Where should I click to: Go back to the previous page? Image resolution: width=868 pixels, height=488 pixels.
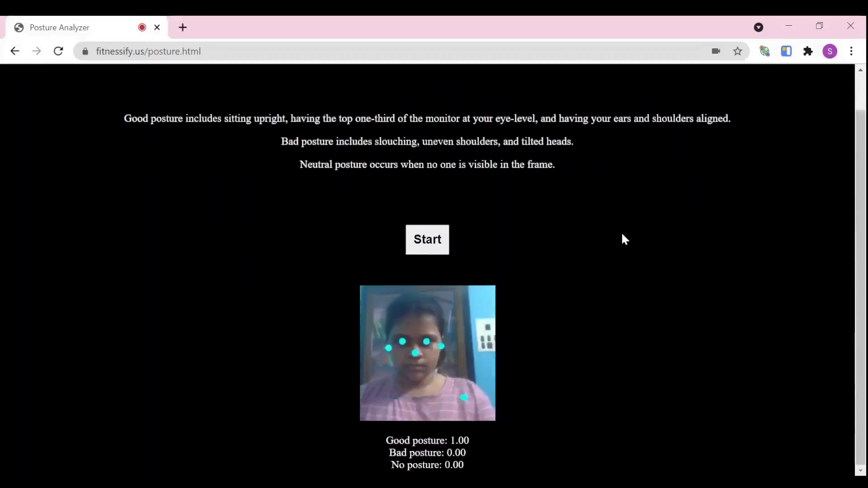(15, 51)
